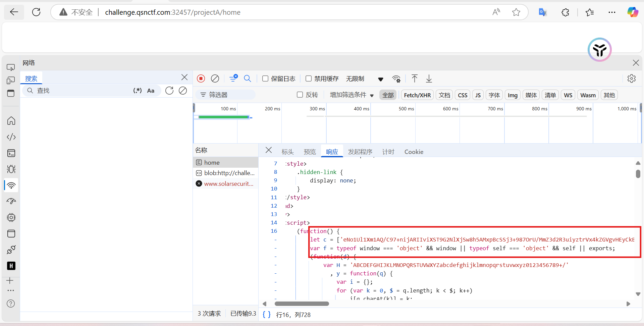Click the floating circular Y logo icon
Image resolution: width=644 pixels, height=326 pixels.
(x=600, y=50)
